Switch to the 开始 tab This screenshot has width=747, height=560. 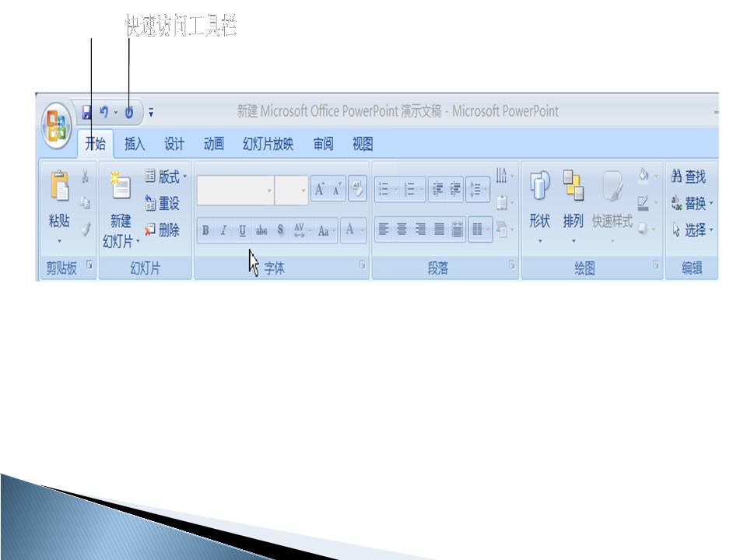point(95,143)
